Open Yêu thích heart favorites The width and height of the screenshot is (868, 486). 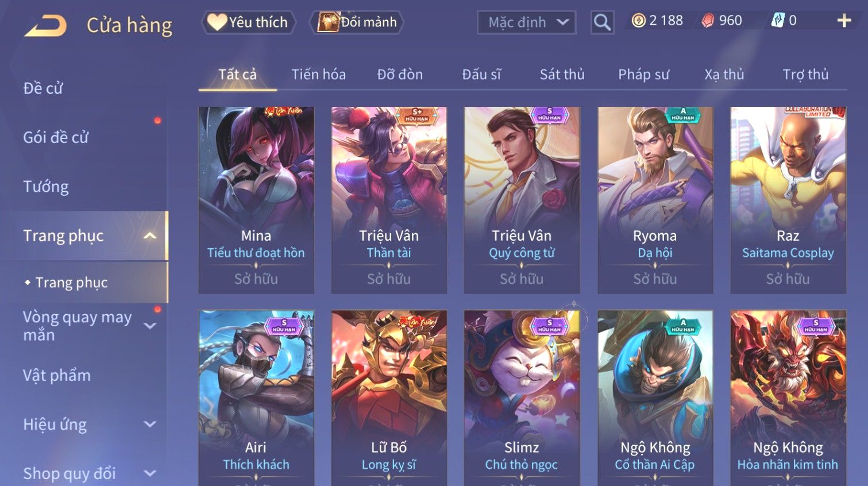point(248,22)
